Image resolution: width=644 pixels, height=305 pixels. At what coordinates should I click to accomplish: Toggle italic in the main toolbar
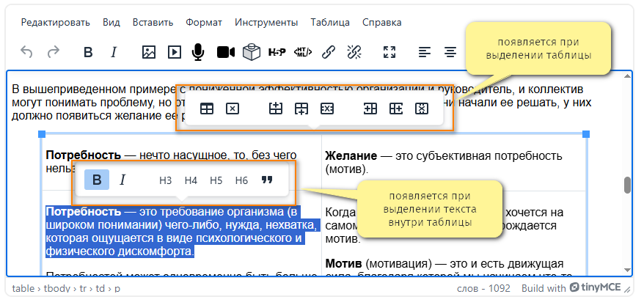114,52
